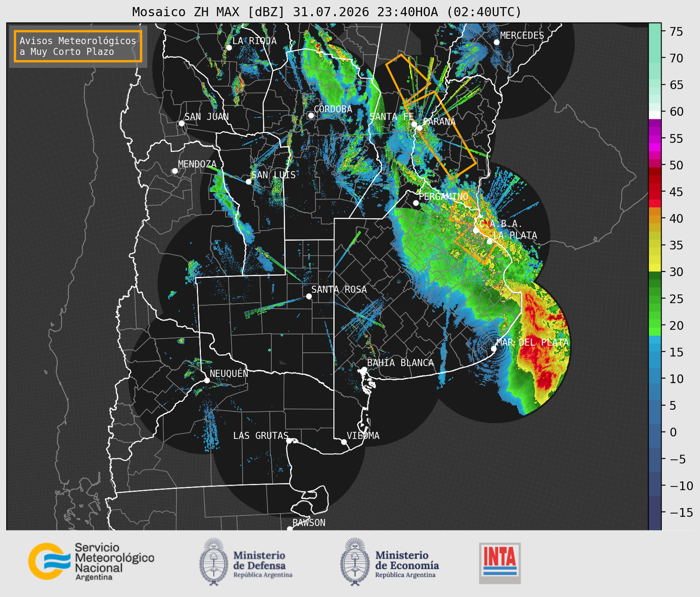This screenshot has height=597, width=700.
Task: Click the Pergamino city label
Action: pyautogui.click(x=443, y=196)
